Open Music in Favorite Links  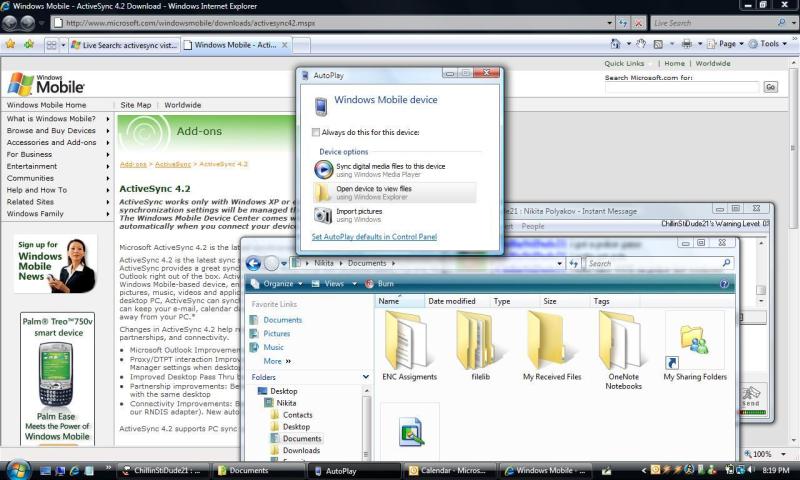tap(273, 347)
